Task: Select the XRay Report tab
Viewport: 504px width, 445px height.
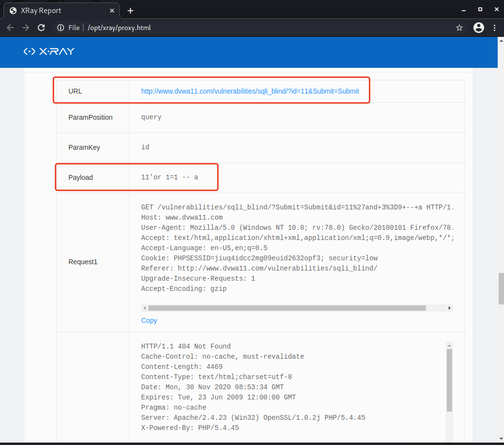Action: coord(49,11)
